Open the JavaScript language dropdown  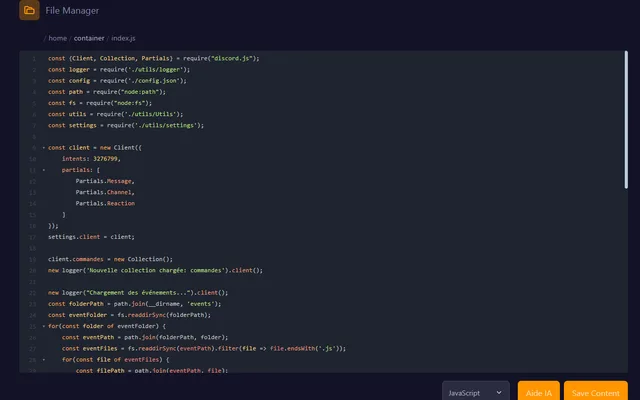476,392
